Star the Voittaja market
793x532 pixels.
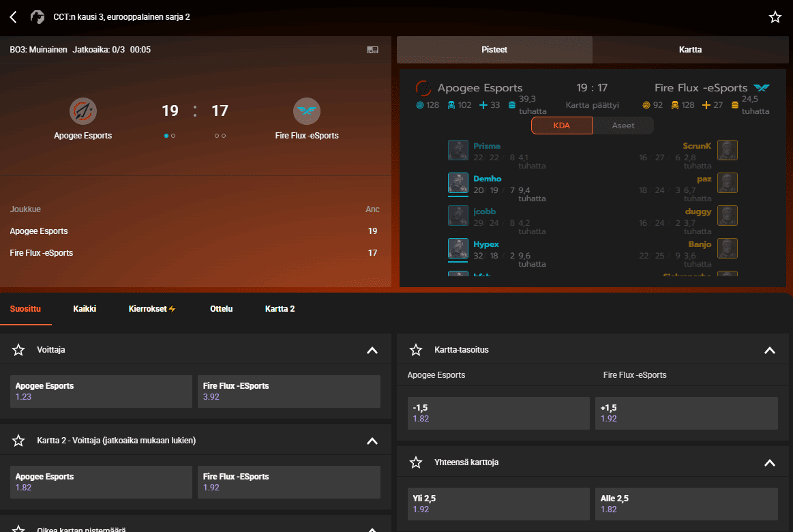tap(18, 350)
